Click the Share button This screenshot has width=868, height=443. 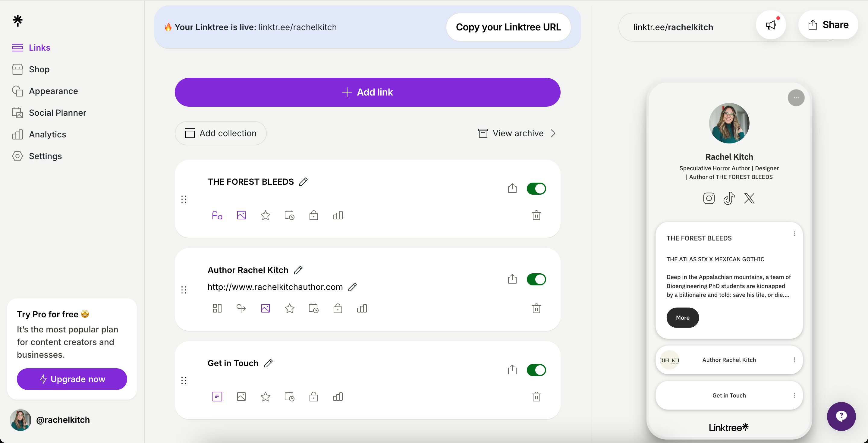(x=828, y=25)
